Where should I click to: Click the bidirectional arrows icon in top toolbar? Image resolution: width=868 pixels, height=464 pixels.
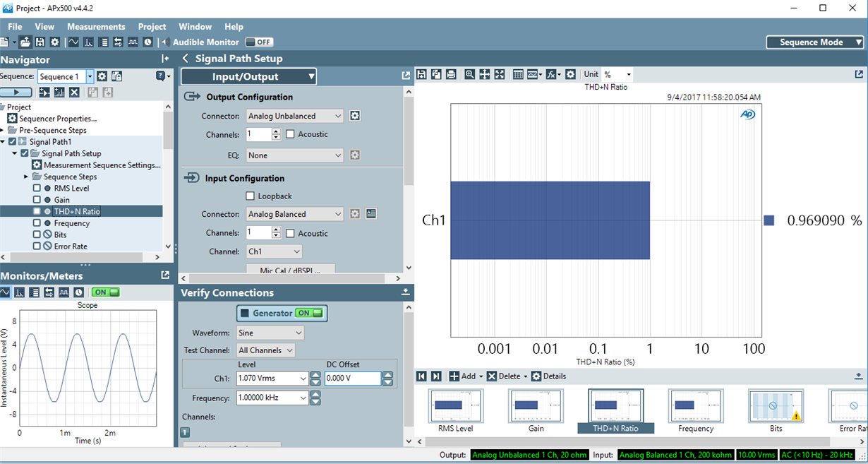118,42
